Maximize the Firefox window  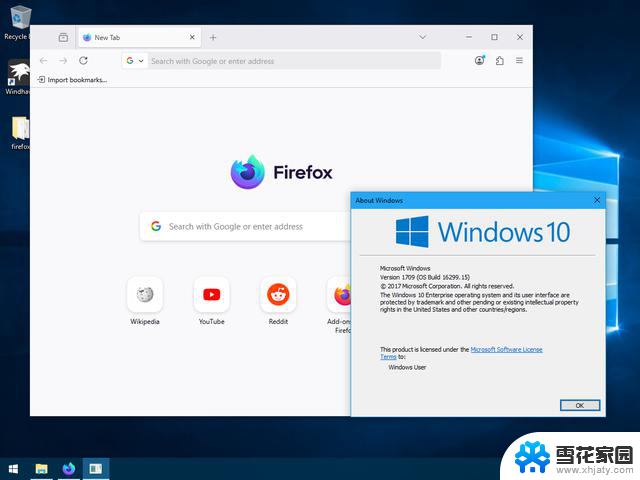pos(494,37)
